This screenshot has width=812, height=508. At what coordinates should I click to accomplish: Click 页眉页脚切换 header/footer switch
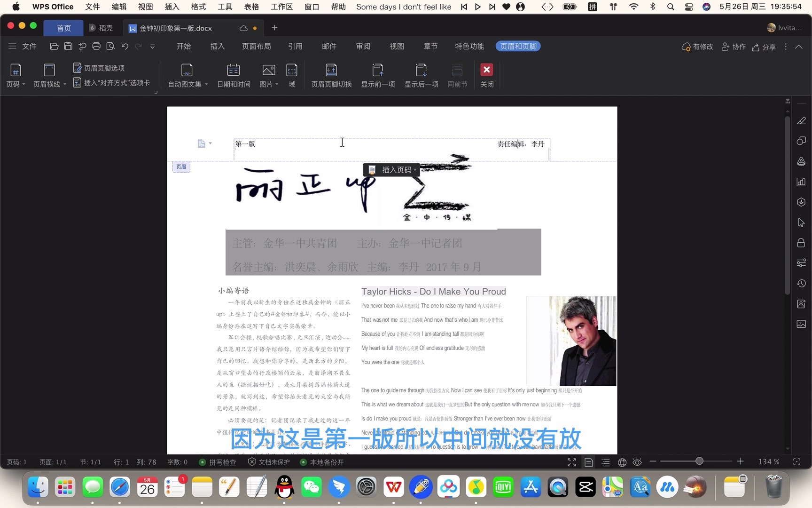tap(331, 75)
